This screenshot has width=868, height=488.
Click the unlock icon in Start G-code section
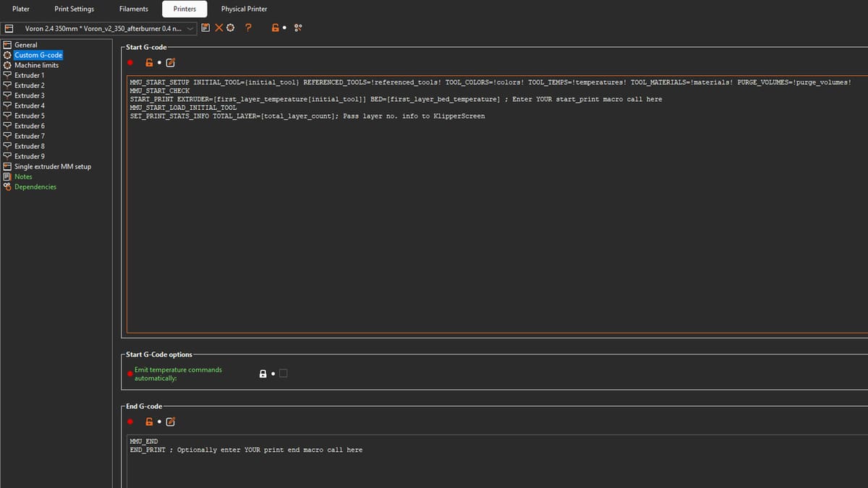pos(149,63)
